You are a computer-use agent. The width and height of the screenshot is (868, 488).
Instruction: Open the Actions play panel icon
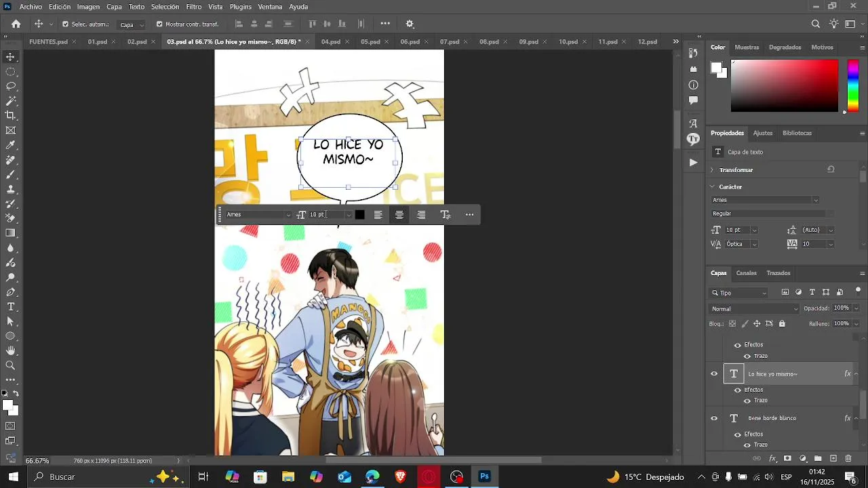point(693,163)
